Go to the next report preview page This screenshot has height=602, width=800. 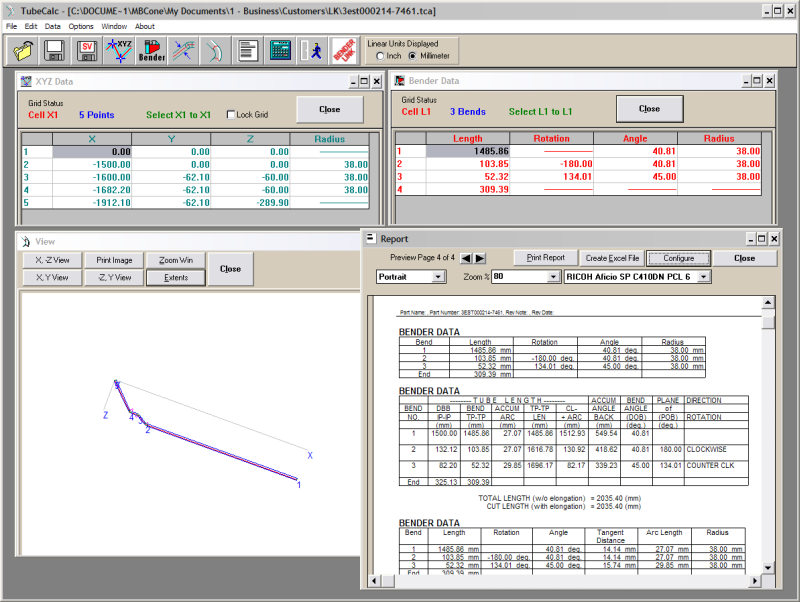pos(480,258)
